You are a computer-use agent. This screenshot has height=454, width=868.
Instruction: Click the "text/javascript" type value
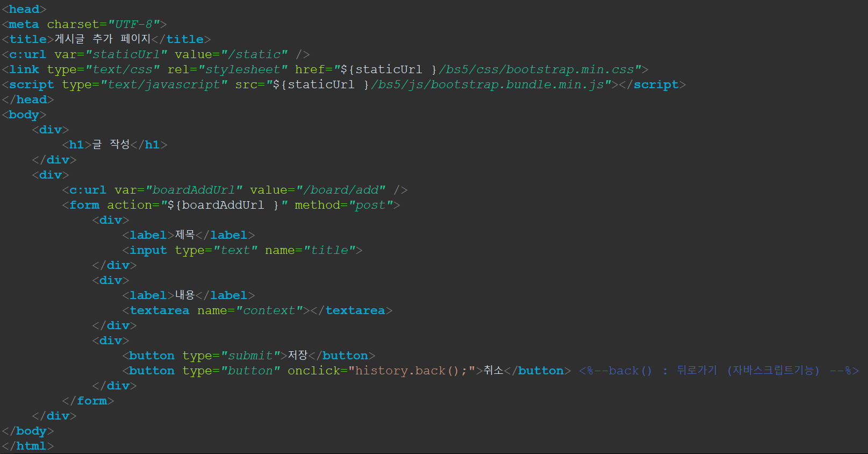164,84
